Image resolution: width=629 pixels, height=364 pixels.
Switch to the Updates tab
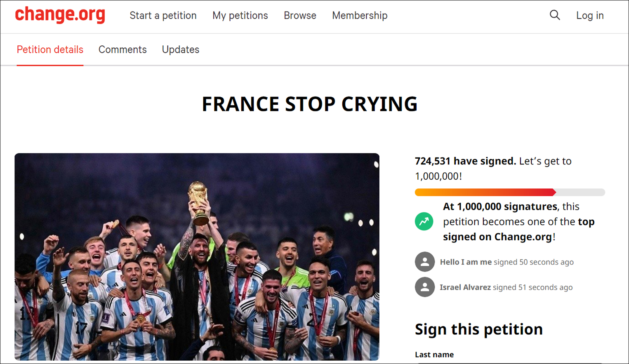(180, 49)
